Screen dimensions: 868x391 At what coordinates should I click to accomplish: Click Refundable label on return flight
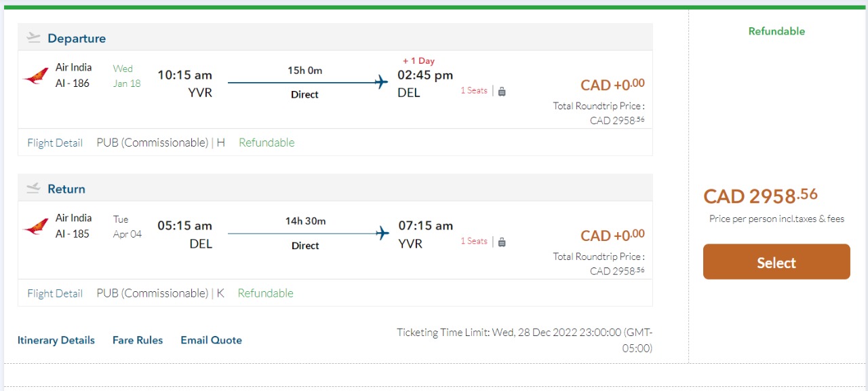coord(265,293)
